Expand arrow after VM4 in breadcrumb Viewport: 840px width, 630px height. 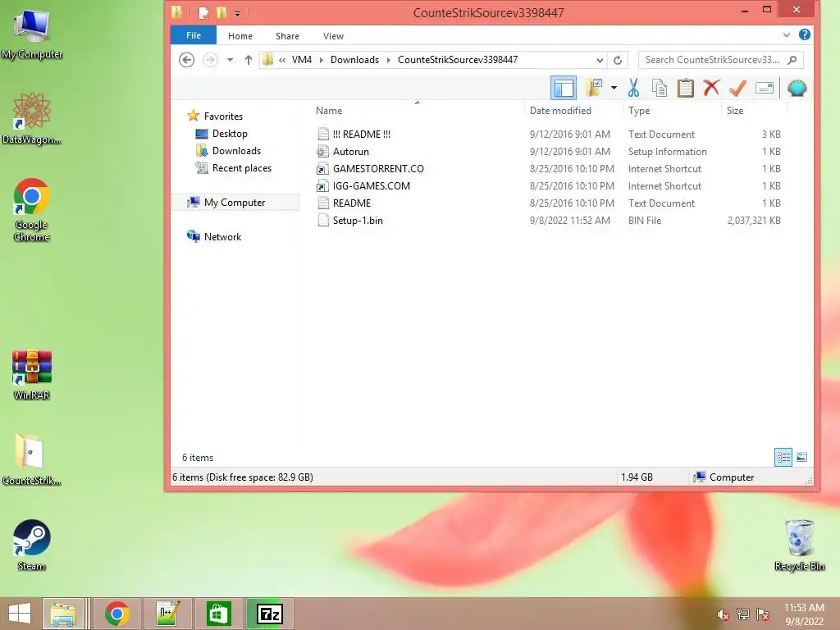[322, 59]
